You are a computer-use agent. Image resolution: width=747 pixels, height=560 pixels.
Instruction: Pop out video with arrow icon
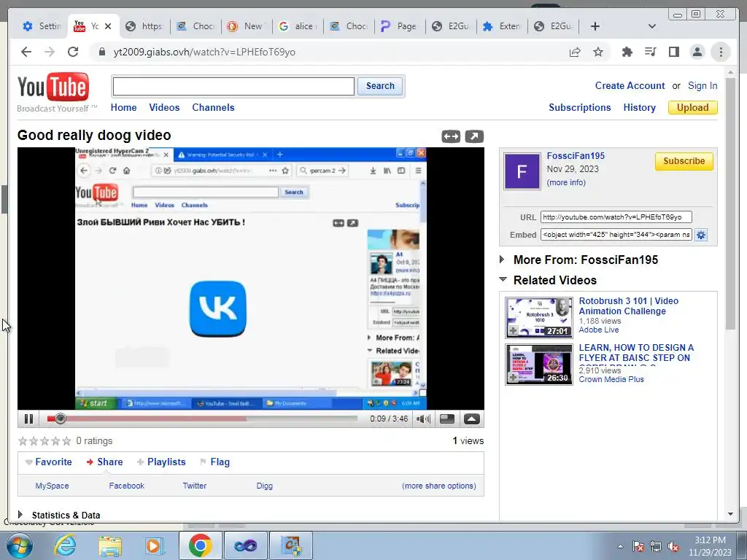click(474, 136)
